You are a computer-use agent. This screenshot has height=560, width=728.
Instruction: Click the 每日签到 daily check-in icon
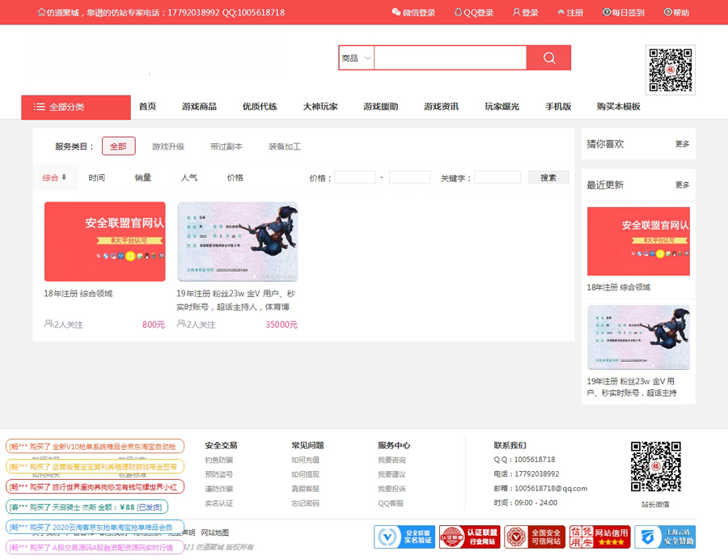point(607,12)
